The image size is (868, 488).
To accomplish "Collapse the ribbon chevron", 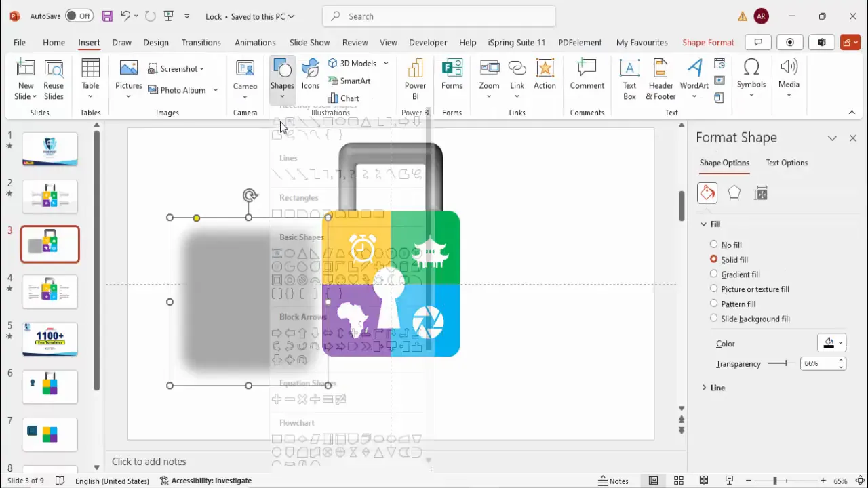I will [x=852, y=113].
